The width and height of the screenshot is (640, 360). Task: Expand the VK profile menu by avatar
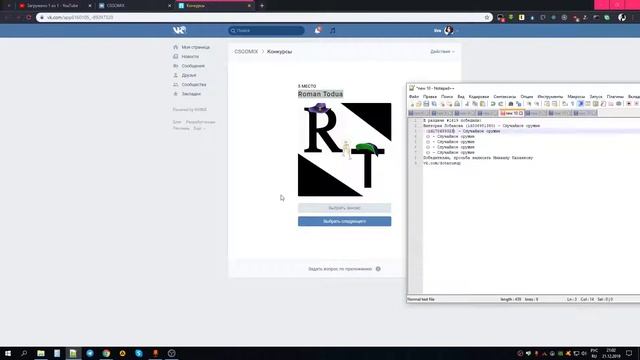446,30
